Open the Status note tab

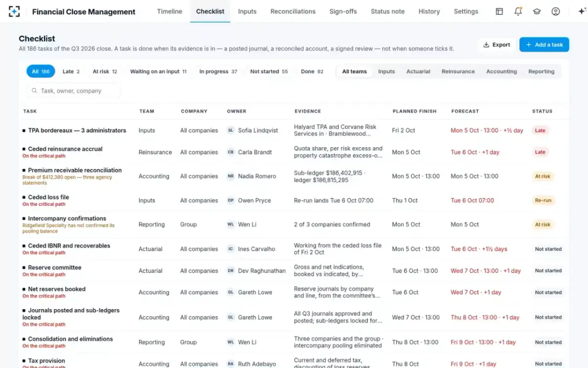388,11
